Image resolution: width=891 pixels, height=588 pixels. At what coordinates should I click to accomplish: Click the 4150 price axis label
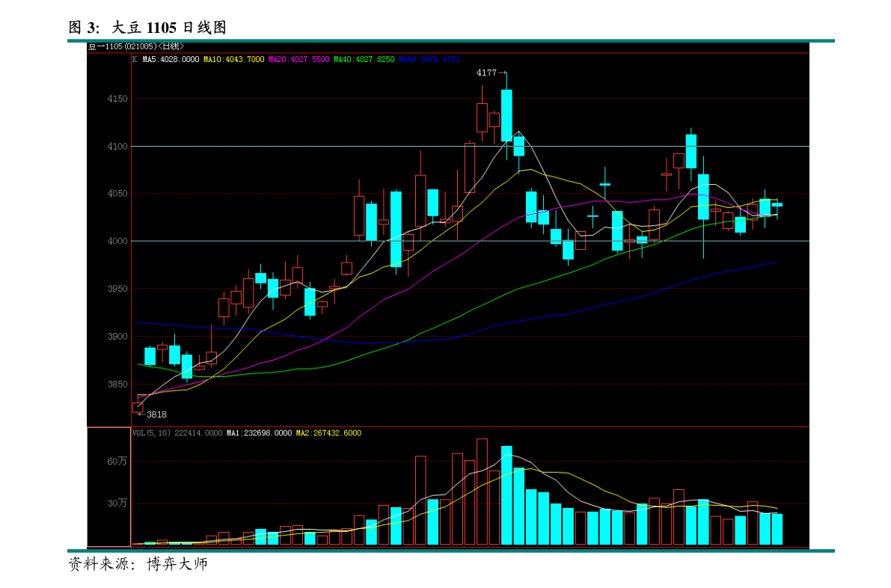117,99
